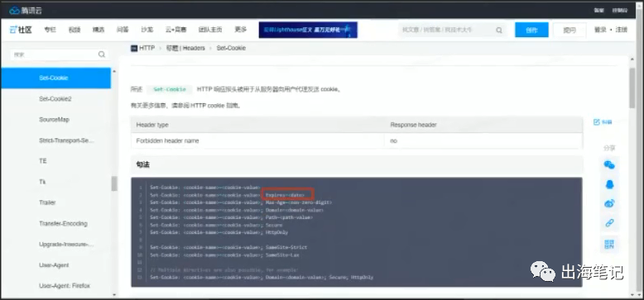This screenshot has width=644, height=300.
Task: Open the QR code share icon
Action: 609,245
